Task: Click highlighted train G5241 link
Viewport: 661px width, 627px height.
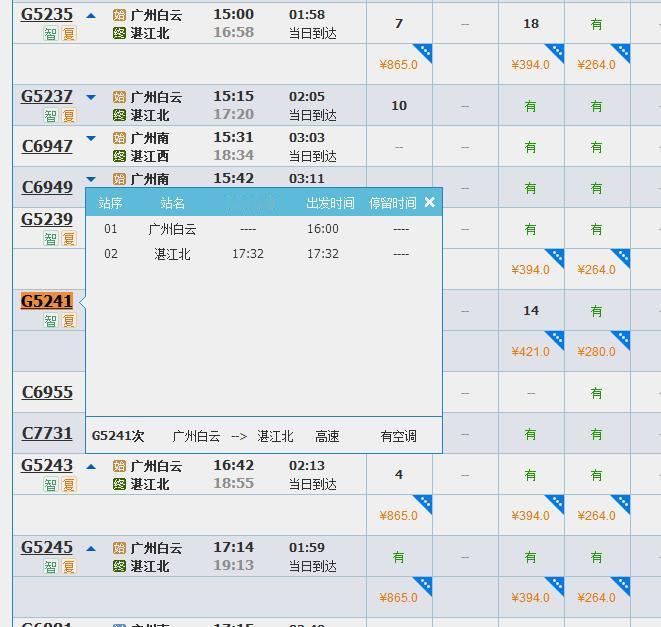Action: click(x=47, y=301)
